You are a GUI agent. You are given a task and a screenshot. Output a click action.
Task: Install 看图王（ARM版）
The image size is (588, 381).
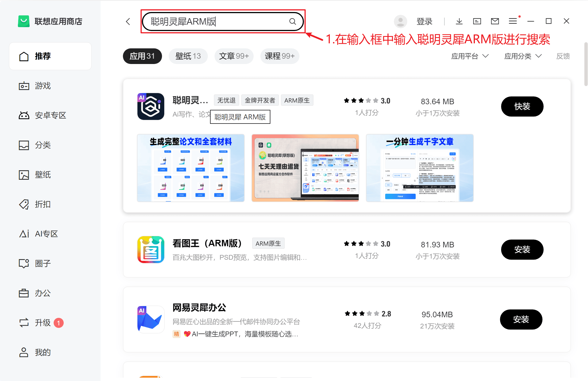click(x=522, y=250)
